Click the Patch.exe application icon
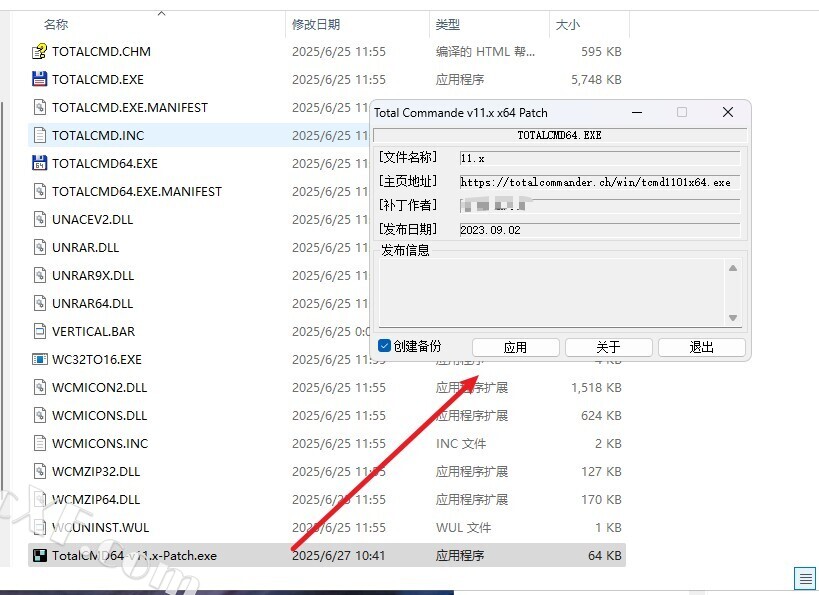This screenshot has height=595, width=819. click(x=40, y=555)
